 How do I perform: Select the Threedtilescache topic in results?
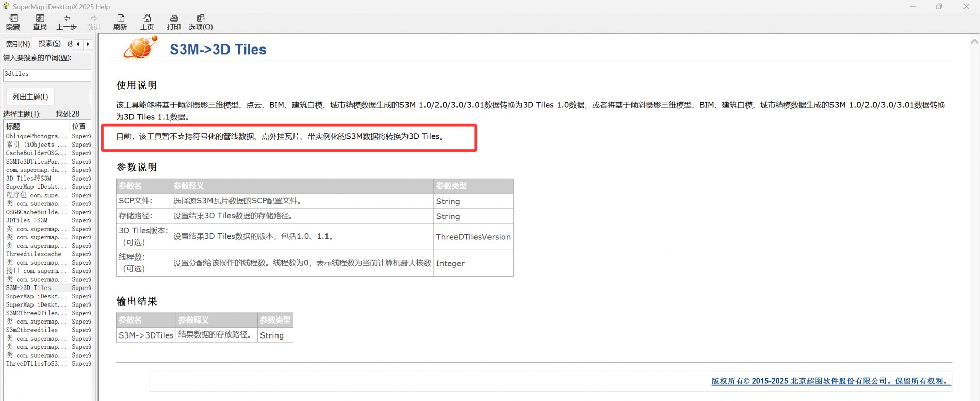(x=34, y=254)
